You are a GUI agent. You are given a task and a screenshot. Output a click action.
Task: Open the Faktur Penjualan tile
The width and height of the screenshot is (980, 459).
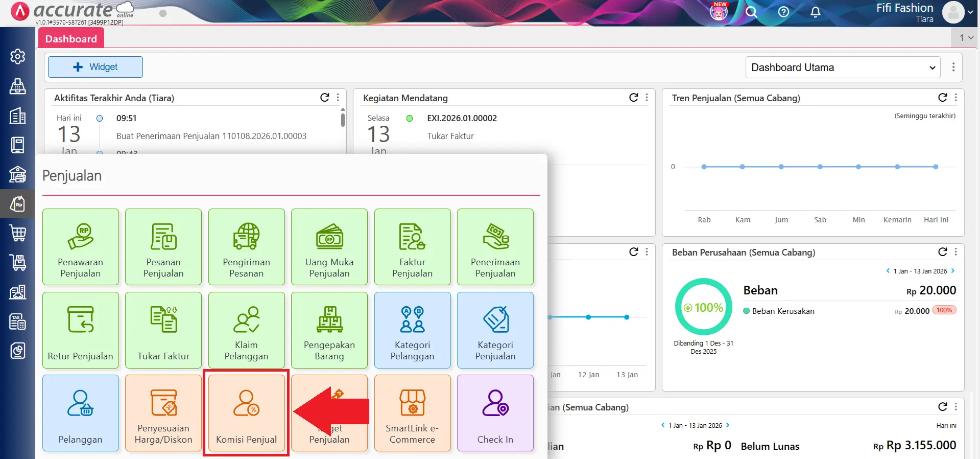click(412, 247)
